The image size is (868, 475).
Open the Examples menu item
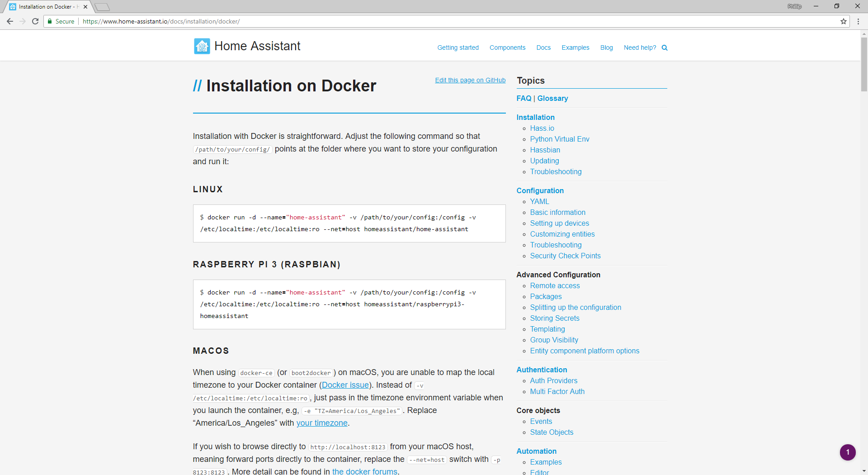576,47
